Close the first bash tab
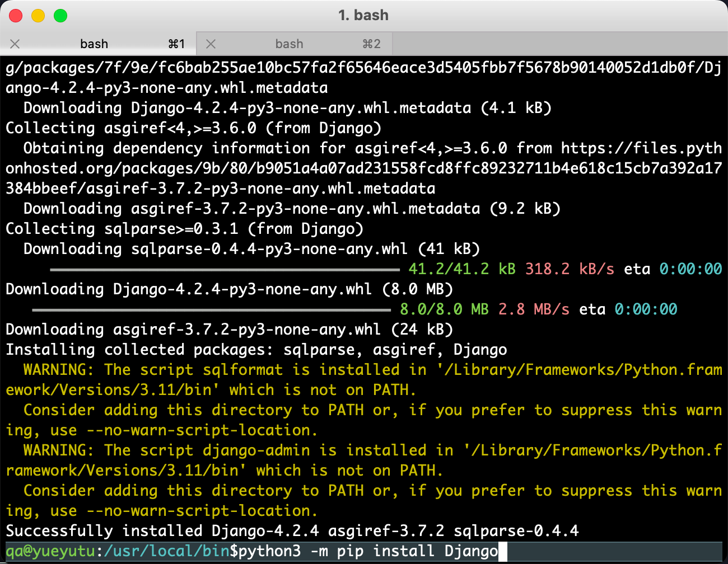Image resolution: width=728 pixels, height=564 pixels. tap(15, 44)
